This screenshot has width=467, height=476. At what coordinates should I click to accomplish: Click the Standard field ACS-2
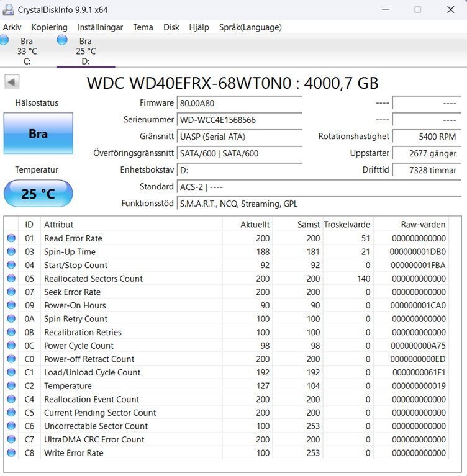click(319, 187)
